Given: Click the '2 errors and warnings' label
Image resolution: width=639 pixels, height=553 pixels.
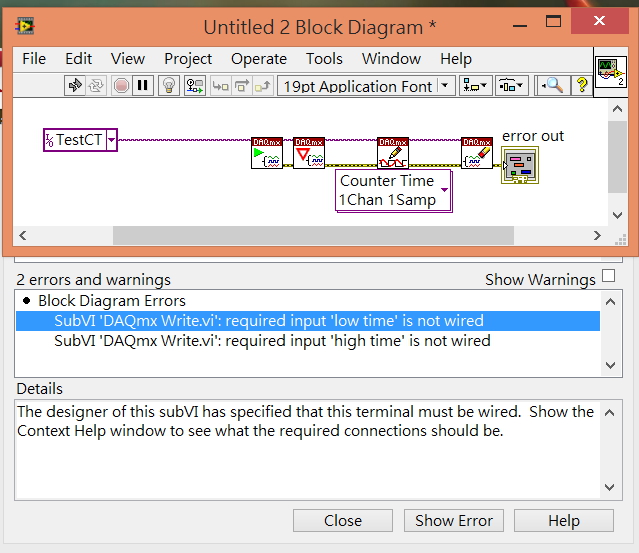Looking at the screenshot, I should (x=93, y=280).
